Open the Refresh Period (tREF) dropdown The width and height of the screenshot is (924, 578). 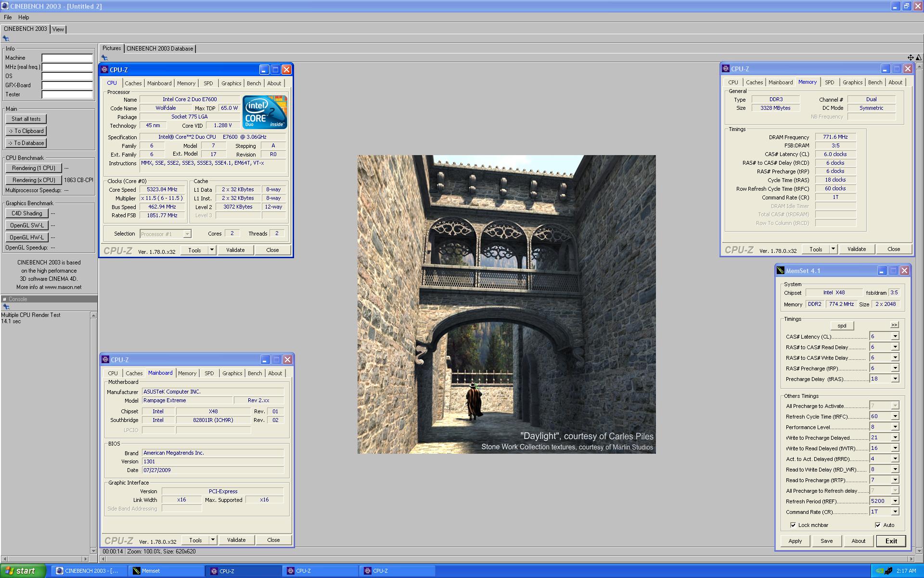[895, 501]
